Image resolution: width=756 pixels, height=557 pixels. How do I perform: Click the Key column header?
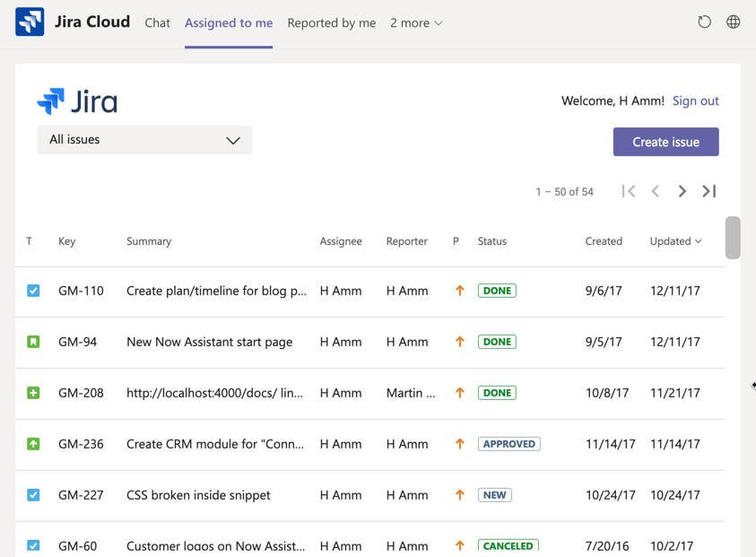pyautogui.click(x=66, y=241)
